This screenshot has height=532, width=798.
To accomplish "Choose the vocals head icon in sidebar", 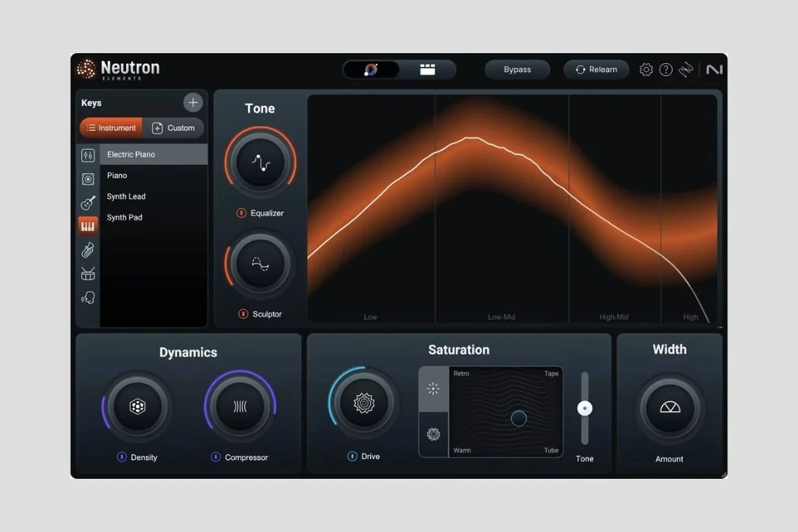I will (x=88, y=298).
